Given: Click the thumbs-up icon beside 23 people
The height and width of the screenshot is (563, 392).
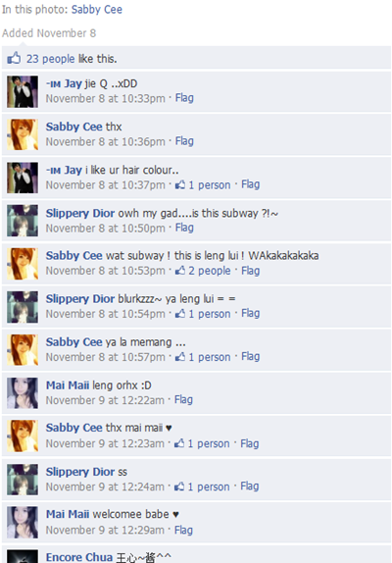Looking at the screenshot, I should point(14,58).
